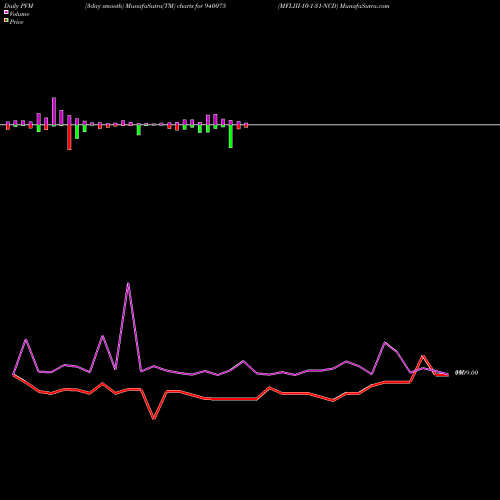Screen dimensions: 500x500
Task: Select the 'Volume' legend label
Action: (19, 14)
